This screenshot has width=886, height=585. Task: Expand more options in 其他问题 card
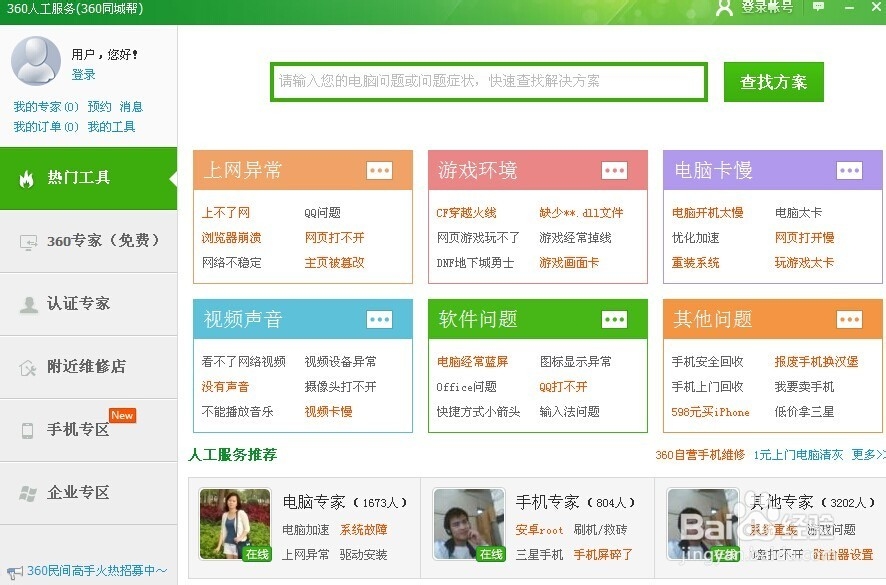(849, 319)
